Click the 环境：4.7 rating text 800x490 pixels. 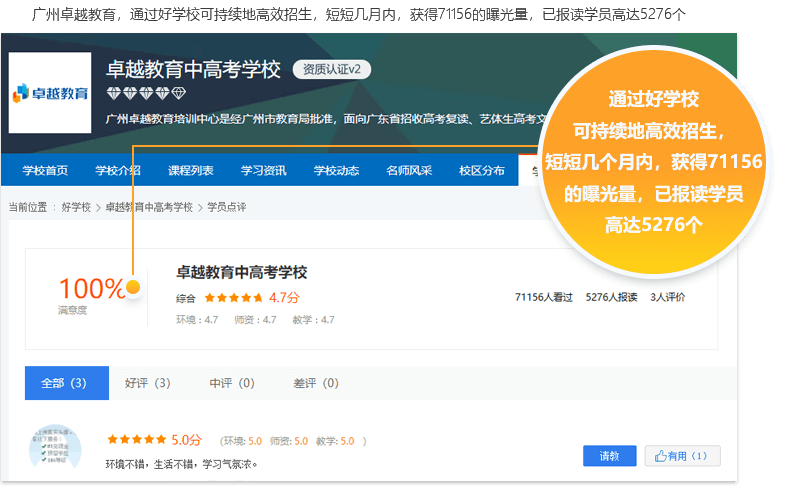(x=197, y=320)
